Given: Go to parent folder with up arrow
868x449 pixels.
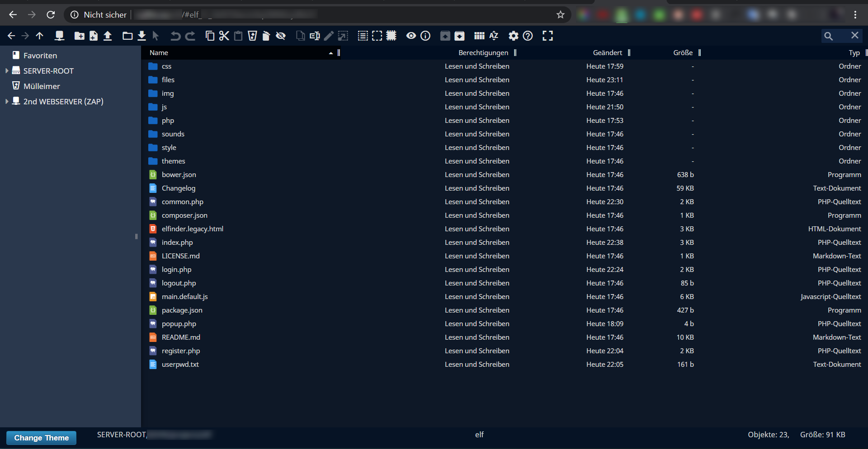Looking at the screenshot, I should coord(40,36).
